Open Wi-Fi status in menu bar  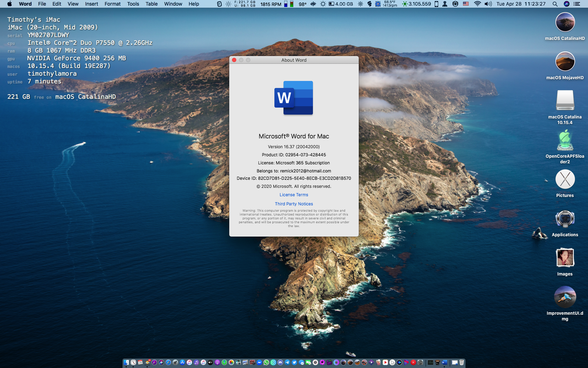(477, 4)
